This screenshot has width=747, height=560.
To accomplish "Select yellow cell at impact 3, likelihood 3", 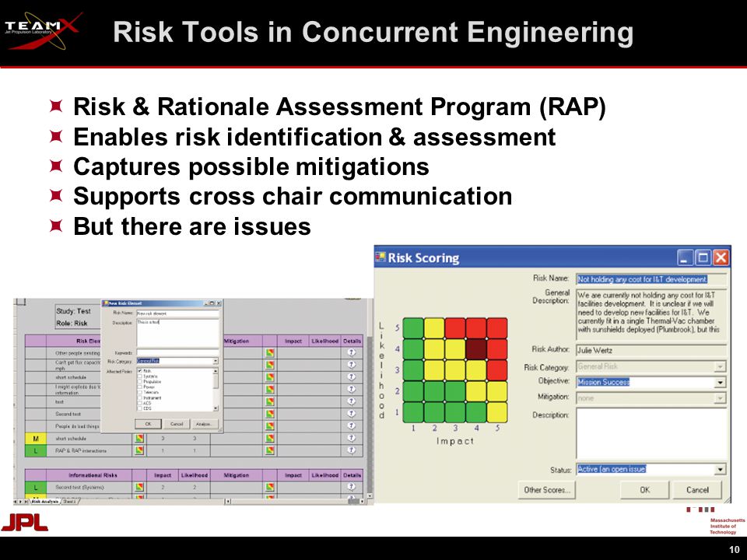I will pos(455,370).
